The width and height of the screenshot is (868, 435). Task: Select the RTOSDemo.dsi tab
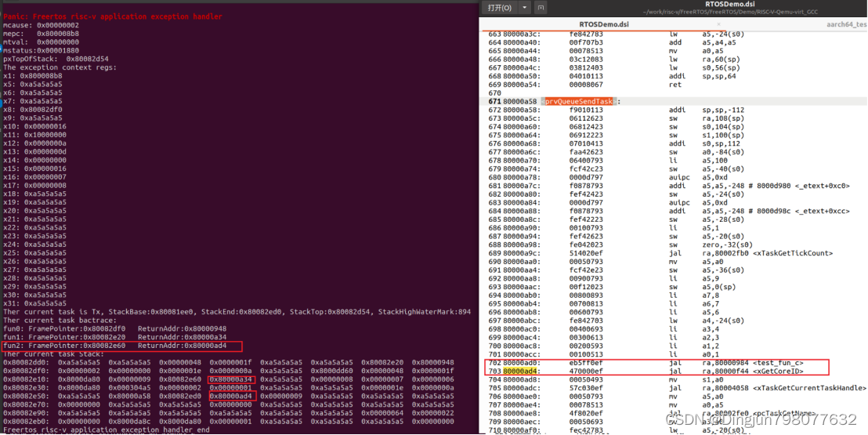coord(603,24)
